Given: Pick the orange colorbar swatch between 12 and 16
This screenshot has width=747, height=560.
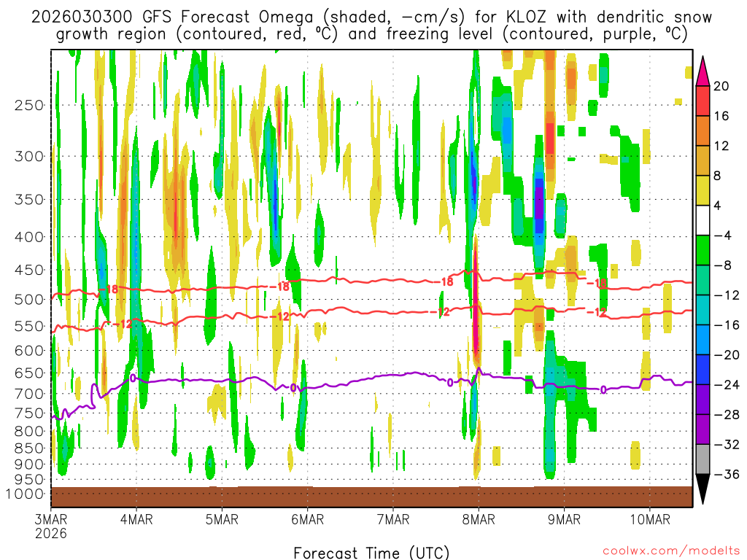Looking at the screenshot, I should point(704,131).
